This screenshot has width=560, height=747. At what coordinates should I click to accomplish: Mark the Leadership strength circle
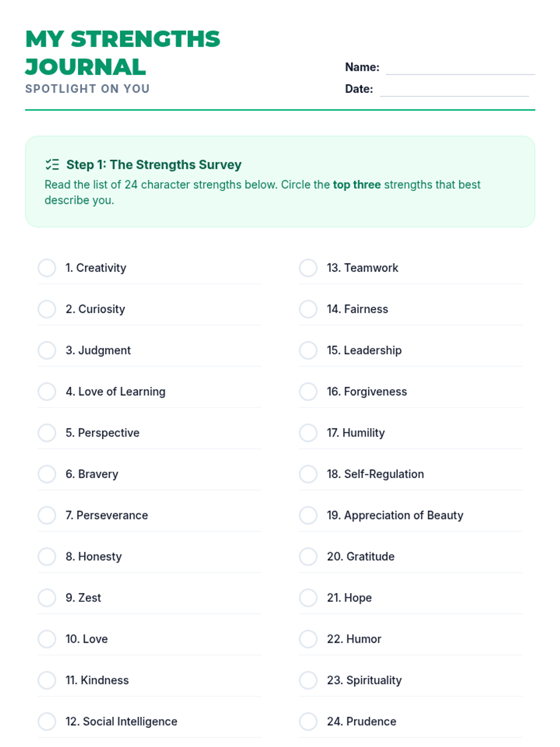308,350
